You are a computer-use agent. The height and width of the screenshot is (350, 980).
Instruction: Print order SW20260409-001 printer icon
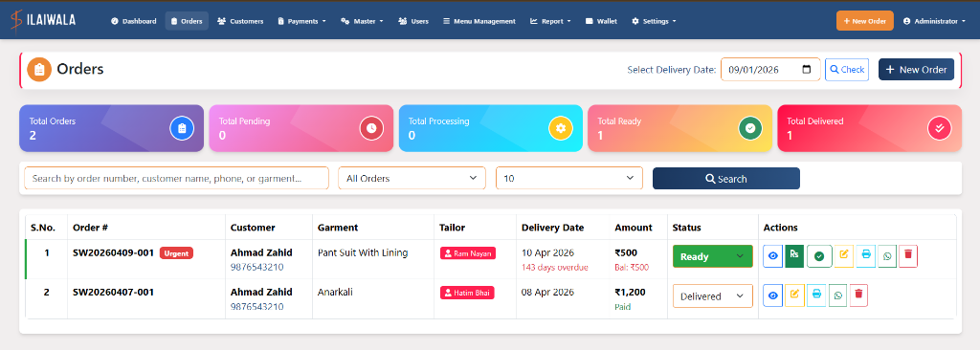coord(865,256)
